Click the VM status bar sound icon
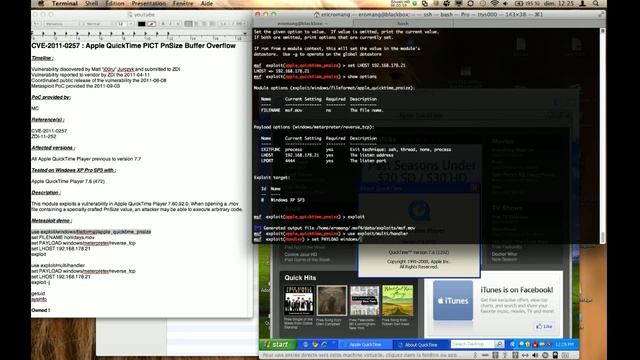 click(x=535, y=356)
